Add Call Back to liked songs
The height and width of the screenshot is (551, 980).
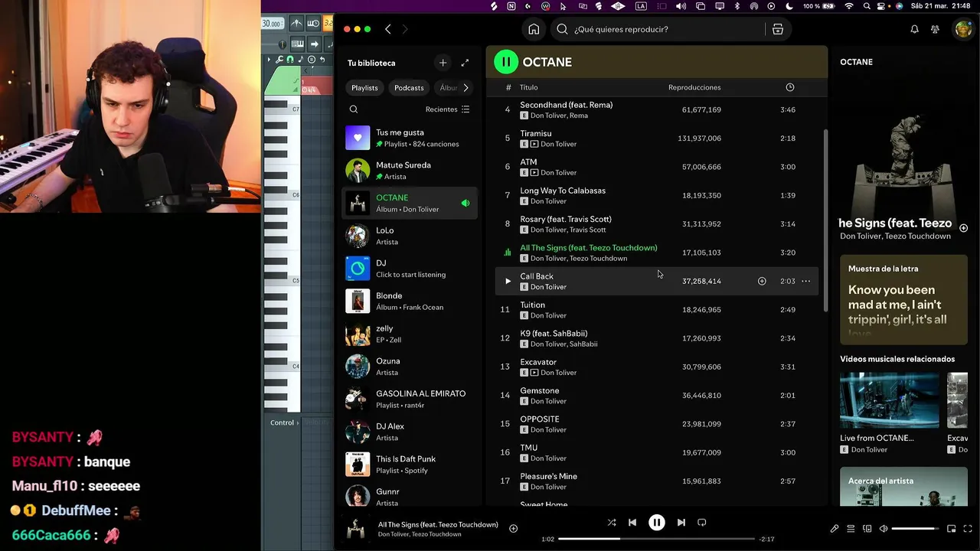click(762, 281)
